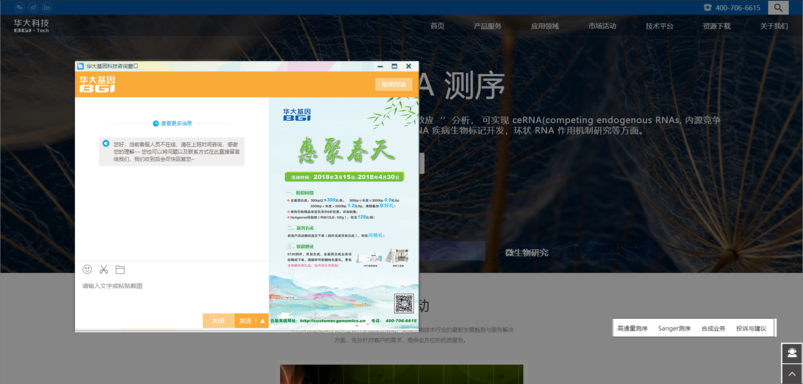
Task: Click the LinkedIn icon in the top bar
Action: pos(47,7)
